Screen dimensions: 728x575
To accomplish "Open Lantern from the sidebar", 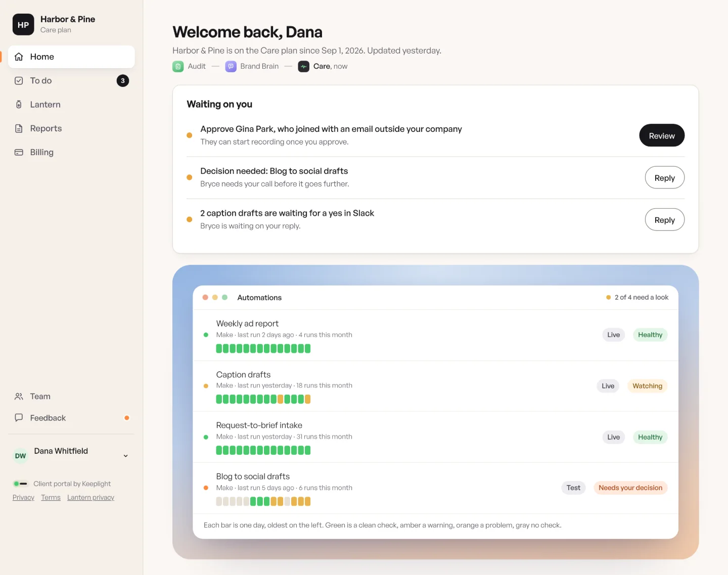I will (x=71, y=105).
